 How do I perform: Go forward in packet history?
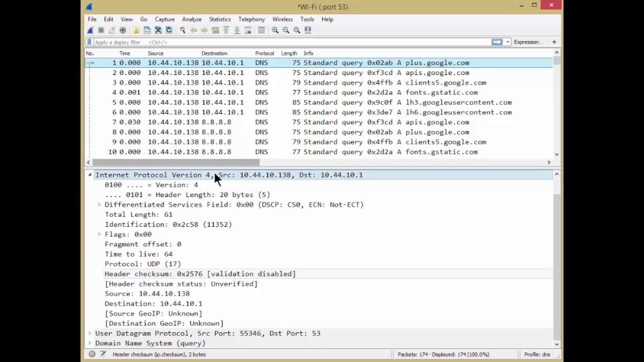pos(204,30)
